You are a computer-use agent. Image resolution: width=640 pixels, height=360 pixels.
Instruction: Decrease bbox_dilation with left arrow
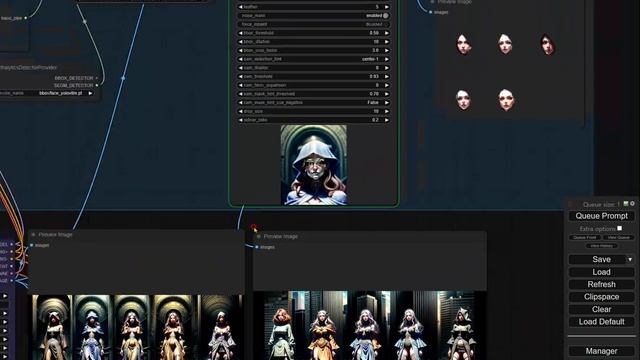pyautogui.click(x=240, y=42)
